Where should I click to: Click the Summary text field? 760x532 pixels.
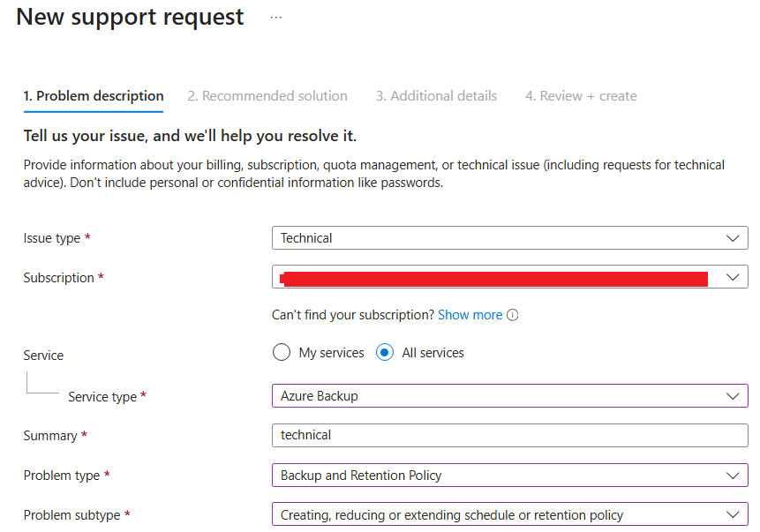(x=510, y=436)
